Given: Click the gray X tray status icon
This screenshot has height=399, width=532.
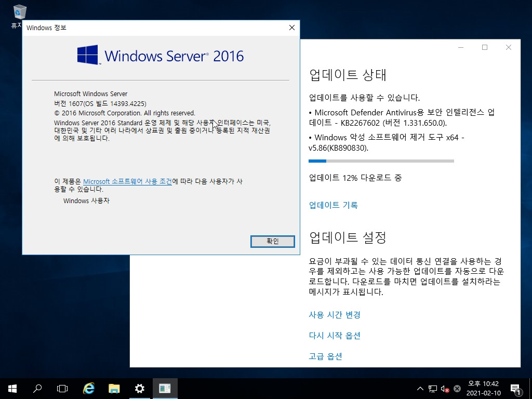Looking at the screenshot, I should [x=457, y=389].
